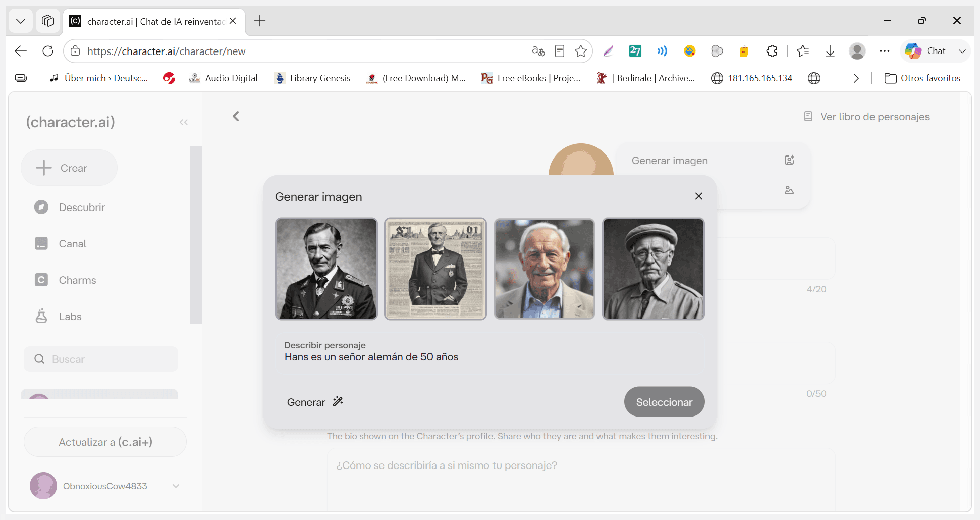Screen dimensions: 980x520
Task: Expand the ObnoxiousCow4833 account menu
Action: point(176,486)
